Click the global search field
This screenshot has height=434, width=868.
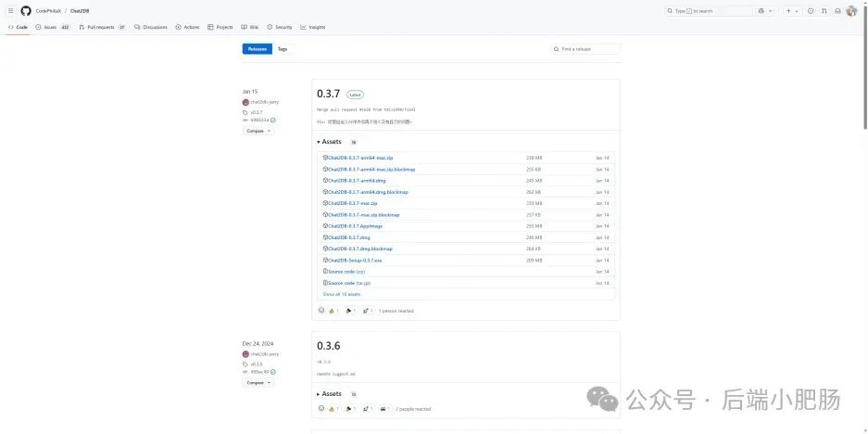coord(709,11)
